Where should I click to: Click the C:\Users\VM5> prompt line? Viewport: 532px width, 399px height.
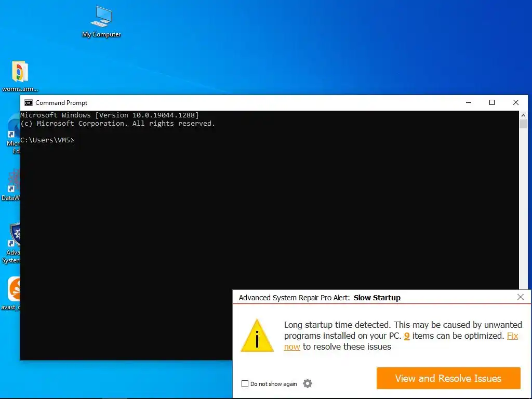tap(47, 140)
